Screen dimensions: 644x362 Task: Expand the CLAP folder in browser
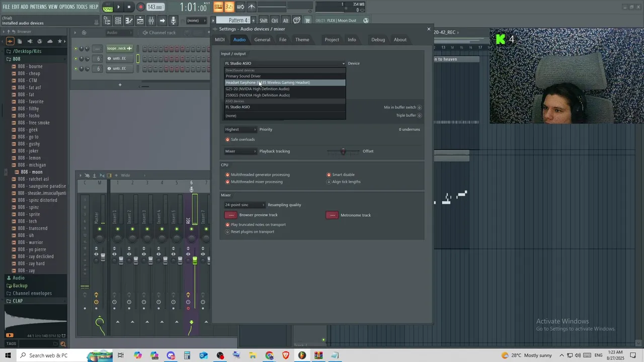[18, 301]
